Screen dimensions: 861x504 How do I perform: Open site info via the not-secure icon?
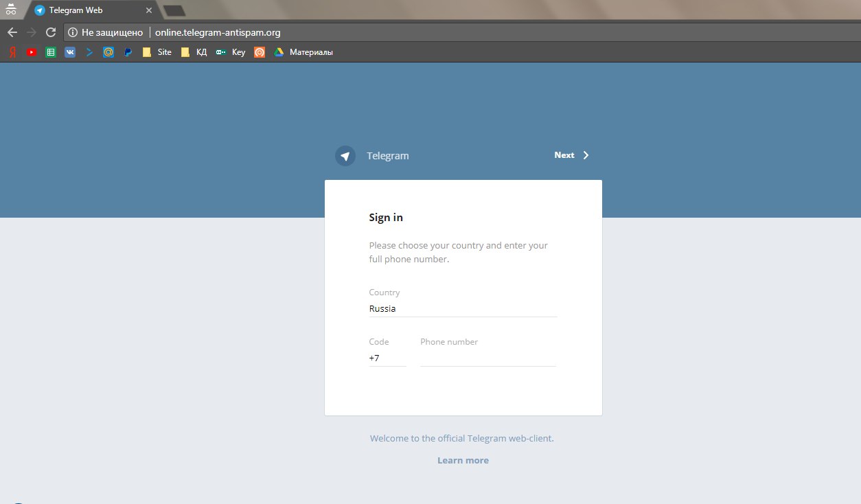73,32
